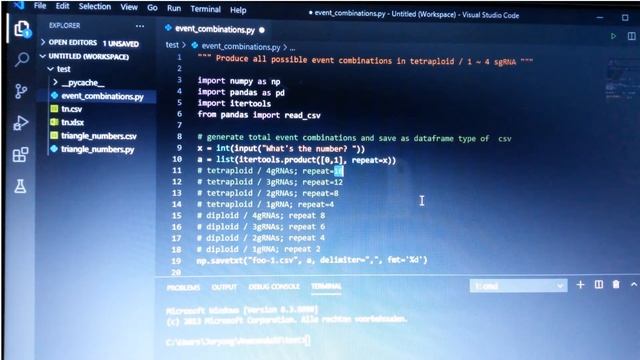Click the VS Code logo icon
Image resolution: width=640 pixels, height=360 pixels.
click(x=19, y=5)
